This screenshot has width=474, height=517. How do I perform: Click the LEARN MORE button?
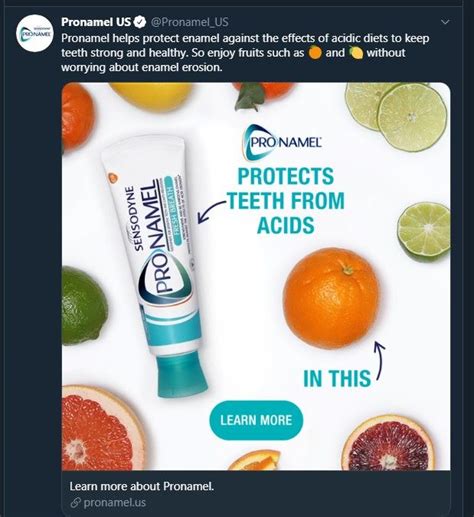pos(256,420)
